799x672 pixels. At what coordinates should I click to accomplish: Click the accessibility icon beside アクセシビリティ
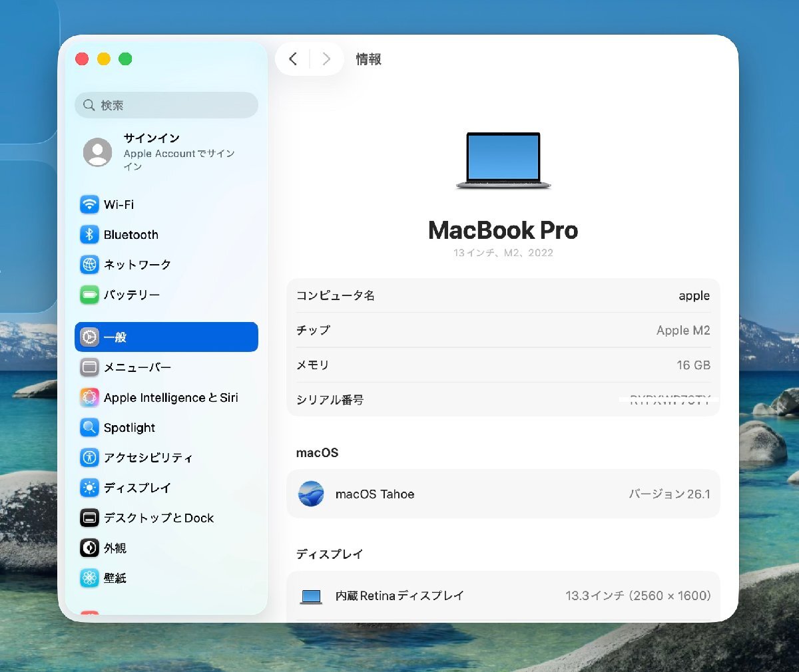coord(89,457)
